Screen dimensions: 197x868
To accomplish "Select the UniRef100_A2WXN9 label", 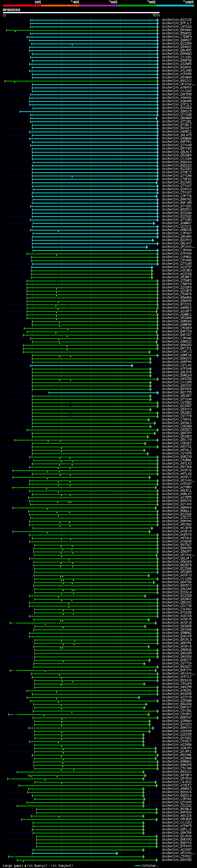I will (x=177, y=101).
